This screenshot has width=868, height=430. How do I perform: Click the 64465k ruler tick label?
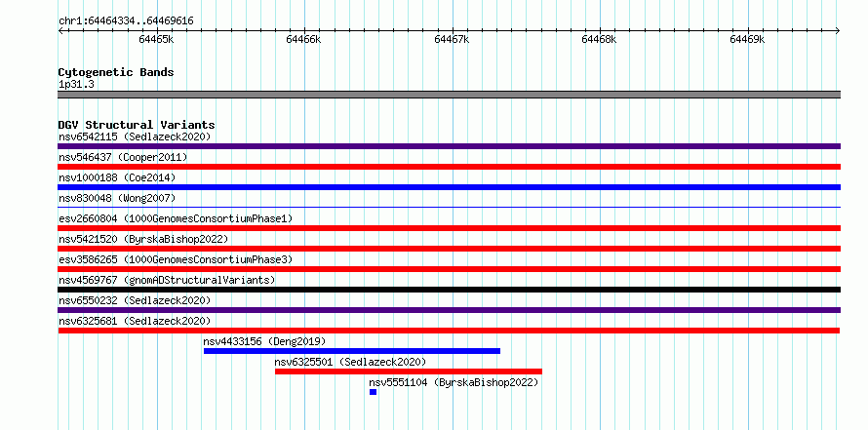click(x=156, y=39)
